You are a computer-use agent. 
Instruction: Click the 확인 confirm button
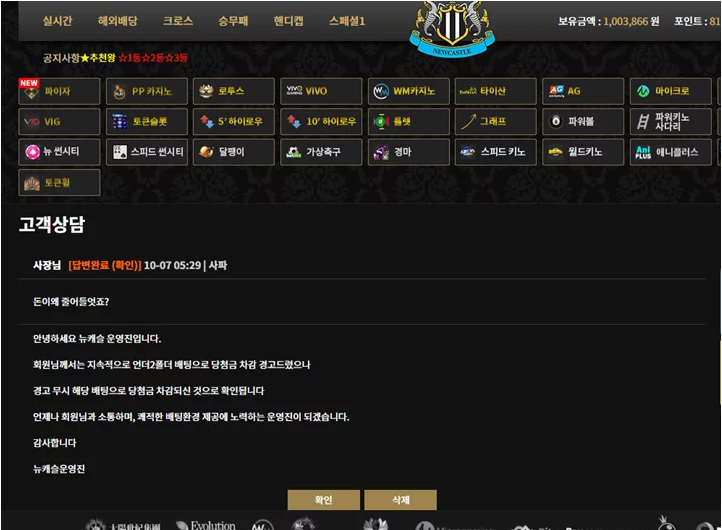324,500
